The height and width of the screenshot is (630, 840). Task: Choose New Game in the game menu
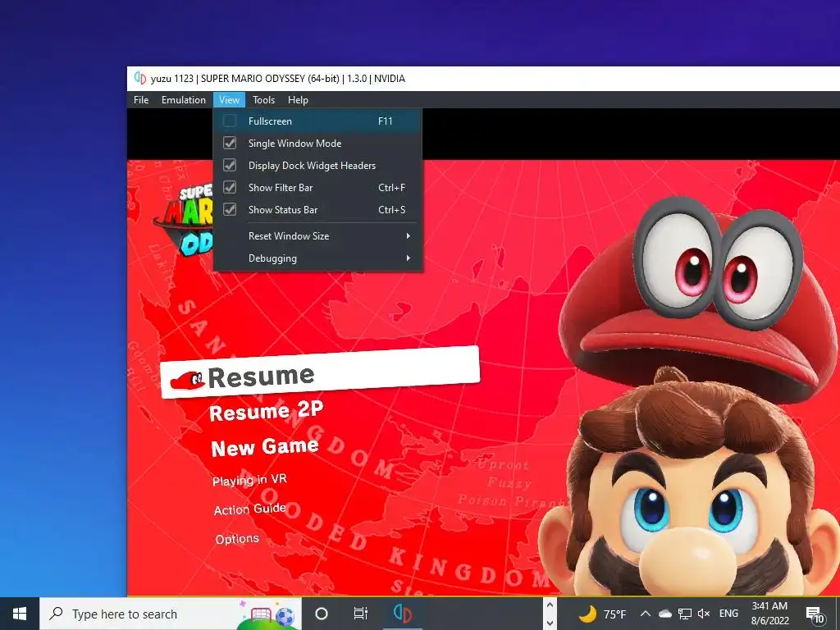(265, 447)
